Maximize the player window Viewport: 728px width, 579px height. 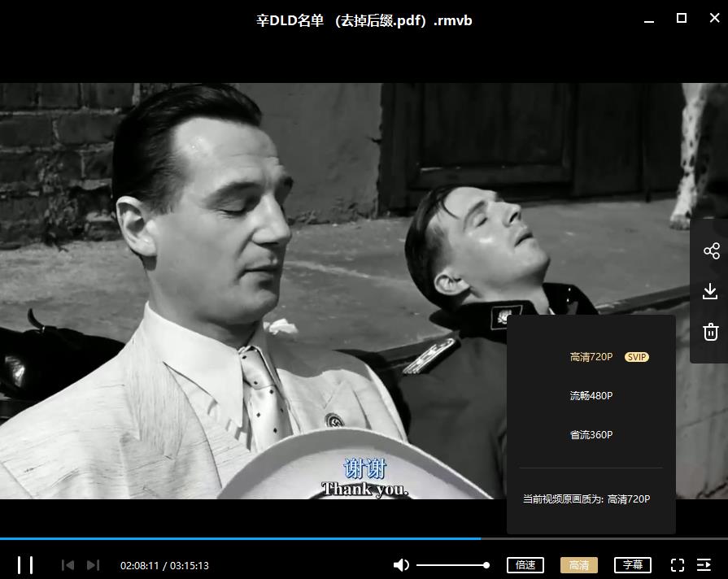(x=682, y=18)
